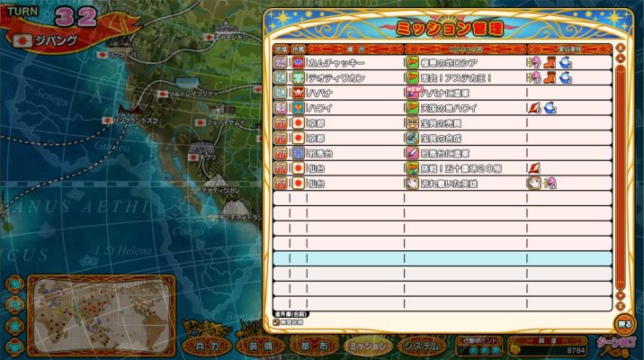Click the hammer icon beside 宝具の合成
This screenshot has width=644, height=360.
pos(412,138)
